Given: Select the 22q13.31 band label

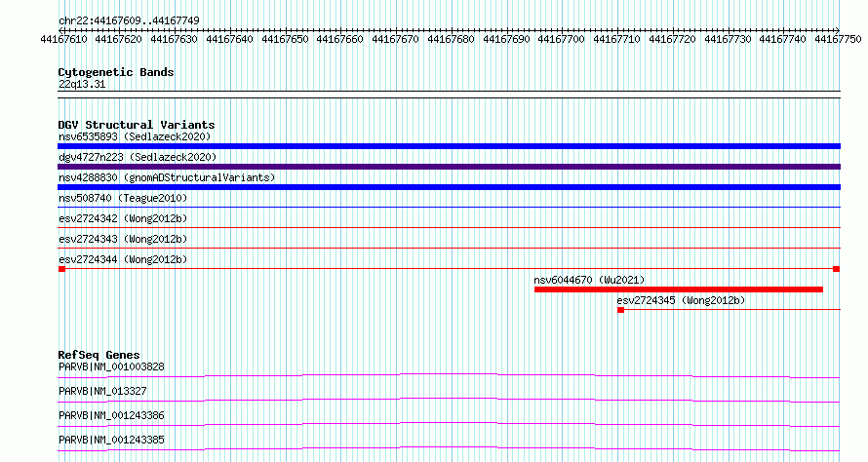Looking at the screenshot, I should (82, 84).
